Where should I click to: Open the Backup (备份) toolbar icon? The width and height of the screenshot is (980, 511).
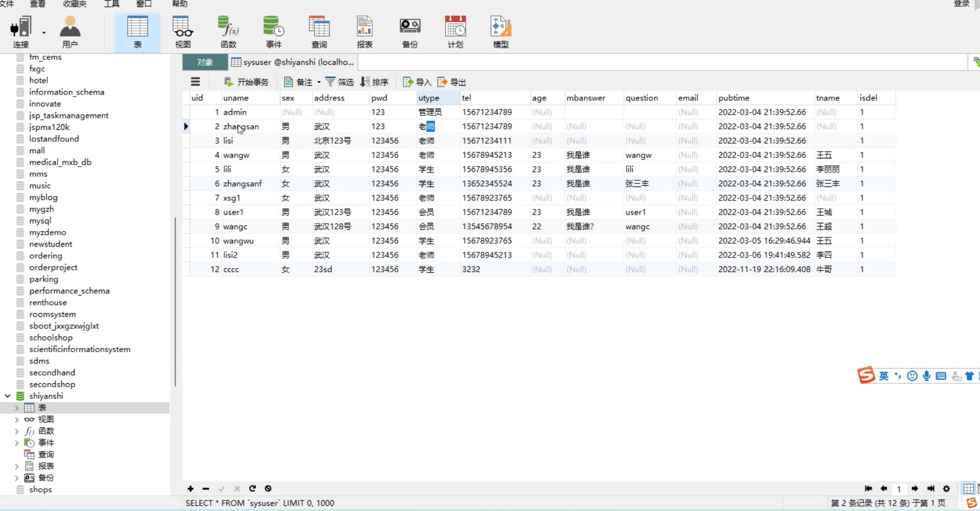coord(410,32)
